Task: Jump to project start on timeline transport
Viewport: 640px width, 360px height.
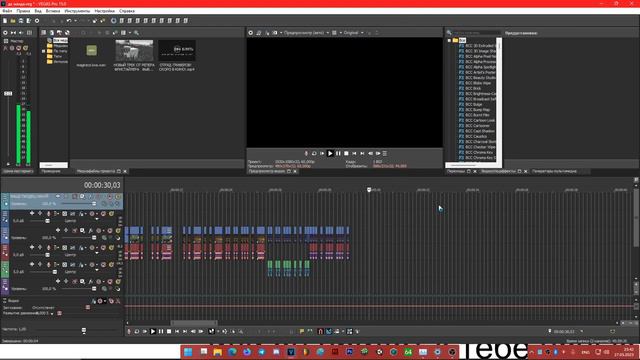Action: (177, 331)
